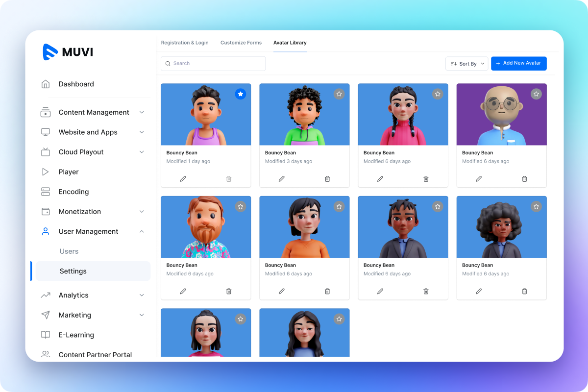Toggle star on afro-haired woman avatar
Image resolution: width=588 pixels, height=392 pixels.
pos(536,206)
